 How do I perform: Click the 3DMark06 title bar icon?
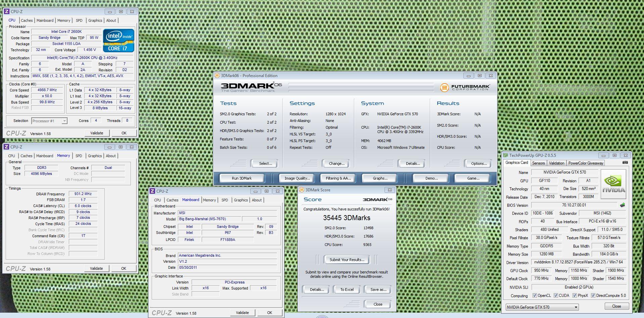(217, 76)
